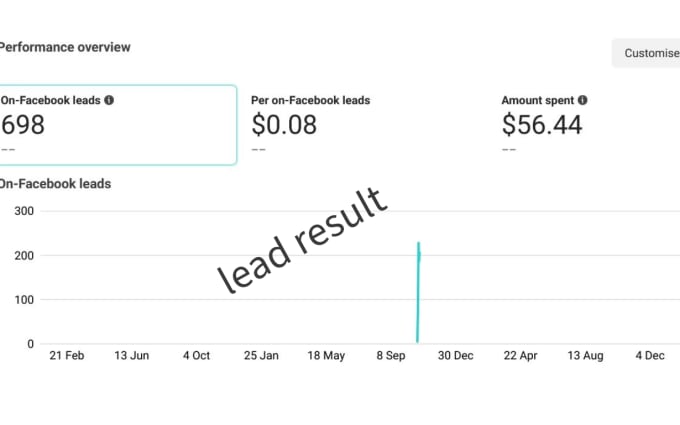Click info icon next to Amount spent

582,100
